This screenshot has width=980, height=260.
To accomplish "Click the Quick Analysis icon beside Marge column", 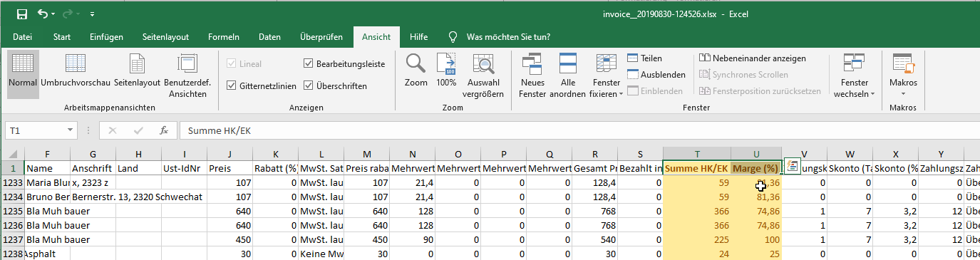I will (x=792, y=167).
